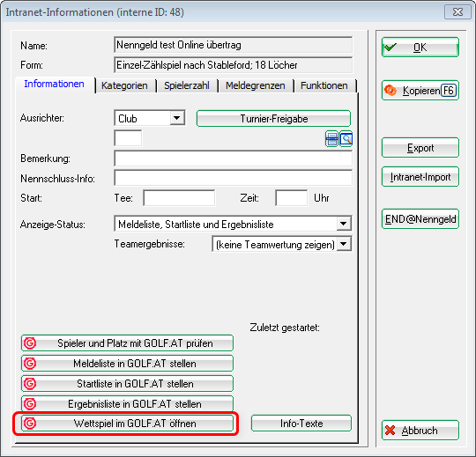476x457 pixels.
Task: Confirm with the green-check OK button
Action: [x=420, y=48]
